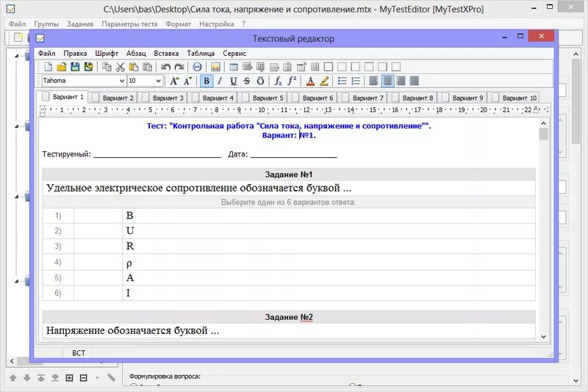This screenshot has height=392, width=588.
Task: Cut selection with the scissors icon
Action: 120,67
